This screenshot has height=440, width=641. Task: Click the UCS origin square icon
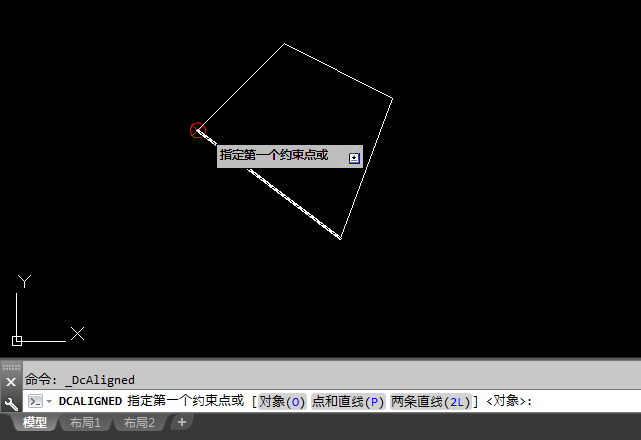point(17,341)
